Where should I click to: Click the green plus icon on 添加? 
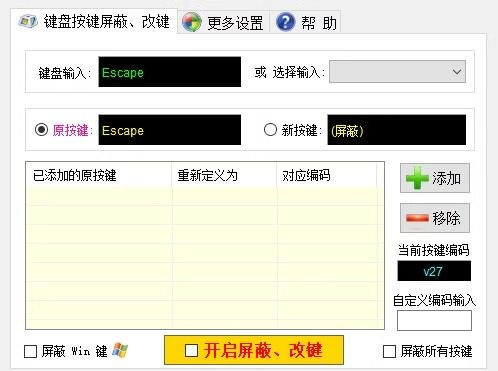coord(417,178)
